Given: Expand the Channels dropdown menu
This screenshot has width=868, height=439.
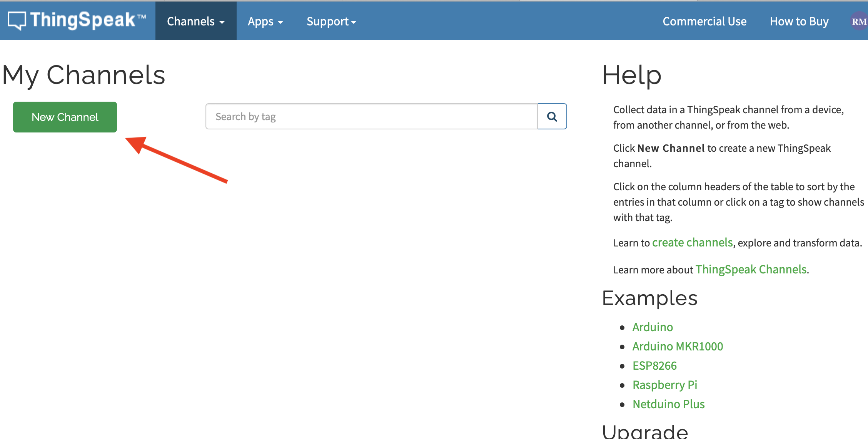Looking at the screenshot, I should pos(195,21).
